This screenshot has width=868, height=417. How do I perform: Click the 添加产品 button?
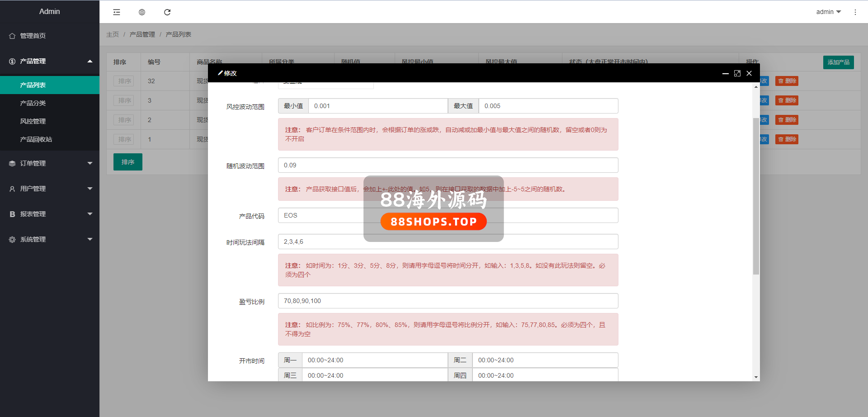tap(838, 62)
